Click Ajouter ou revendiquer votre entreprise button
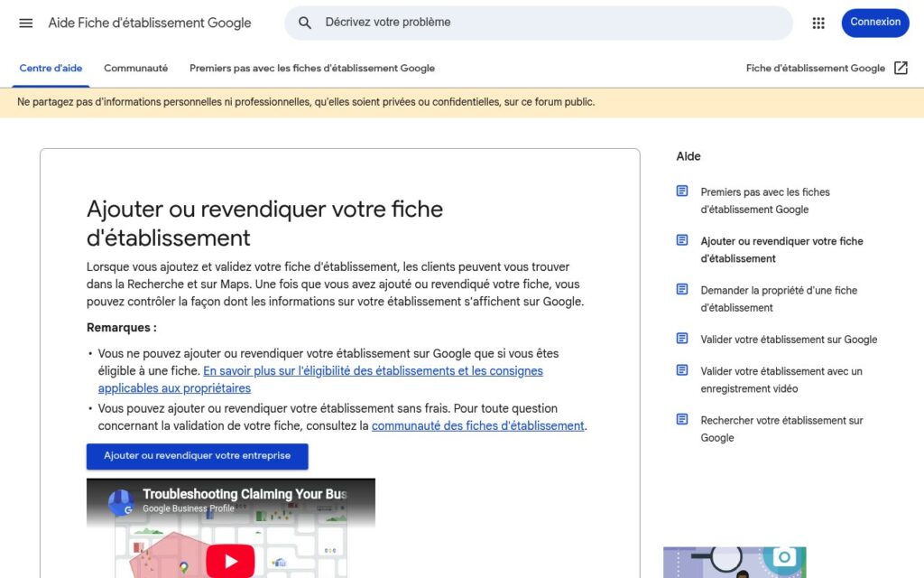Image resolution: width=924 pixels, height=578 pixels. pyautogui.click(x=198, y=456)
